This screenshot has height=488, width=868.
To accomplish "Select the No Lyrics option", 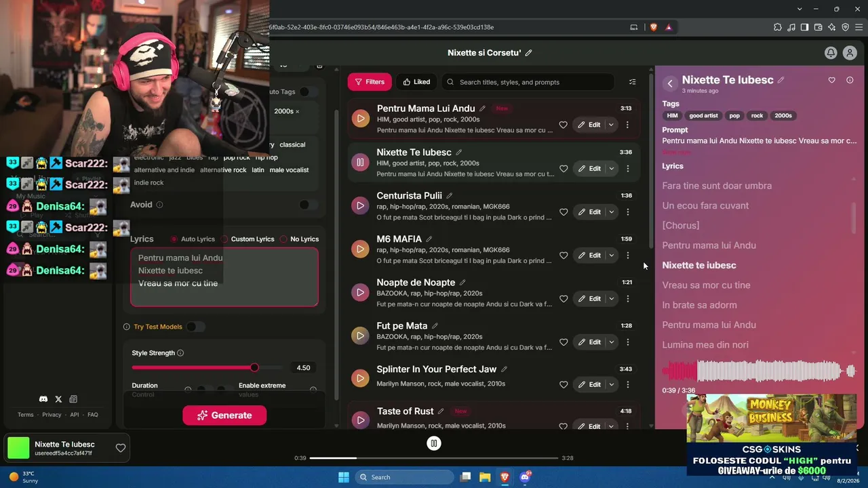I will click(x=299, y=239).
